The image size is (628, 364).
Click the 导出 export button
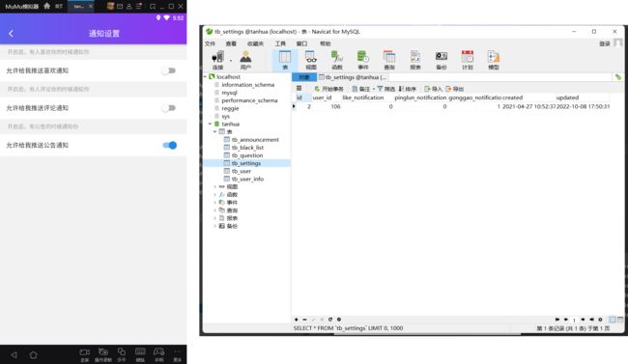point(455,89)
